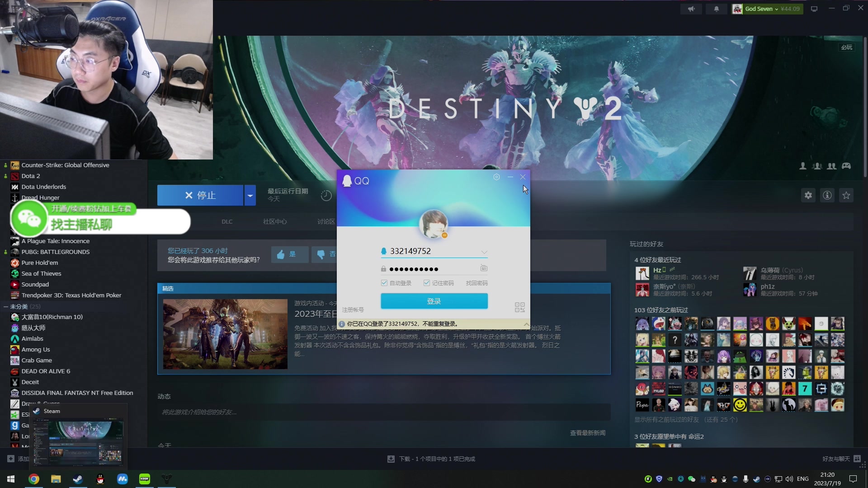Open friend ph1z avatar

pos(750,290)
